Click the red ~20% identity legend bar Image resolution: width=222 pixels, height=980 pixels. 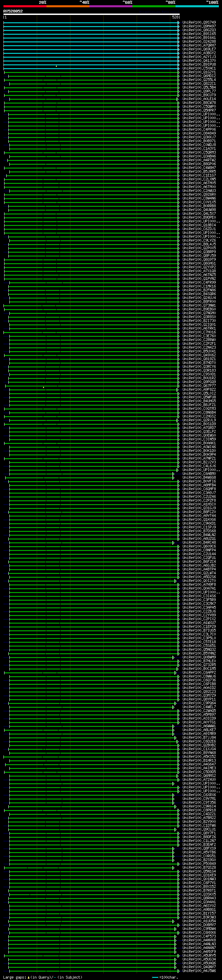pyautogui.click(x=25, y=6)
